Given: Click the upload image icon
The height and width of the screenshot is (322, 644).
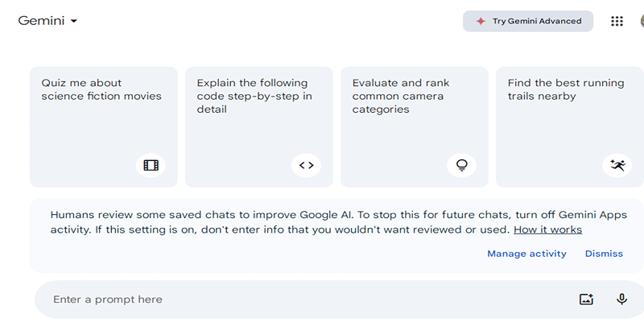Looking at the screenshot, I should click(x=587, y=299).
